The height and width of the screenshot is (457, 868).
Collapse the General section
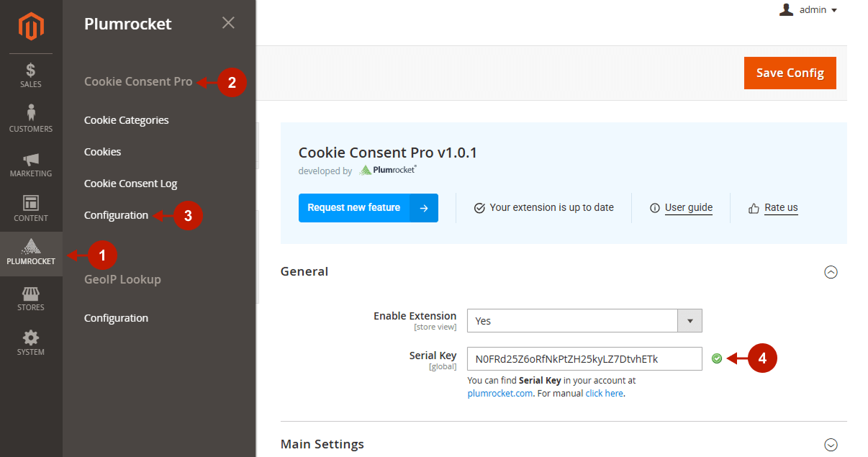(x=831, y=272)
